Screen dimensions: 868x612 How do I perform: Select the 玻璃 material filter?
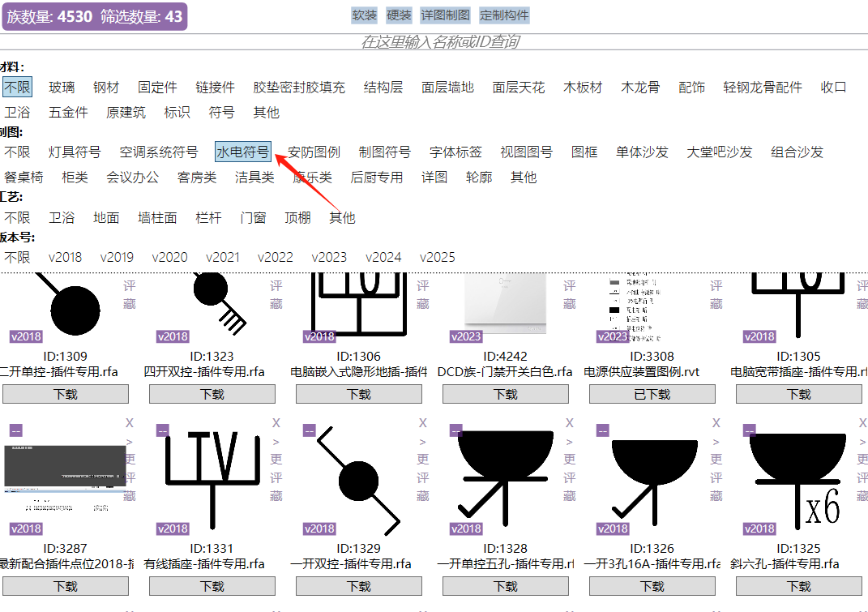tap(62, 87)
